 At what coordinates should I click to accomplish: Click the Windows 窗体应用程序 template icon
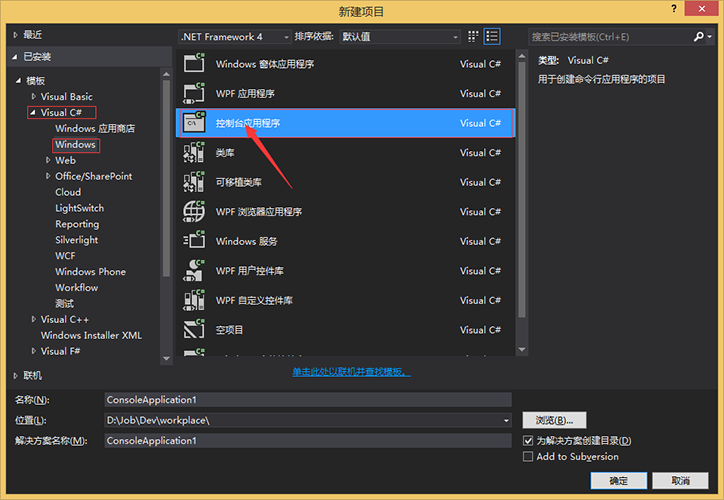(x=194, y=64)
